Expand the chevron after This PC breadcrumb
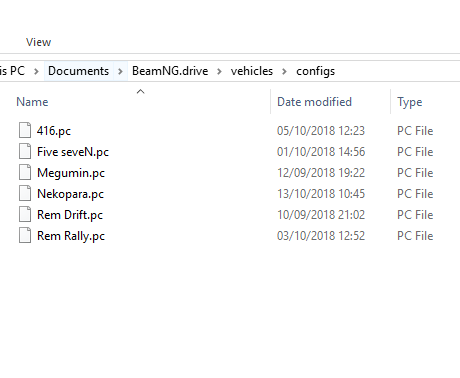This screenshot has width=460, height=378. point(36,71)
